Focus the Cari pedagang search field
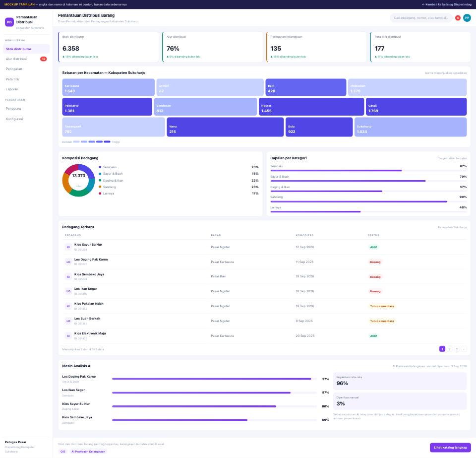This screenshot has height=458, width=476. coord(421,18)
